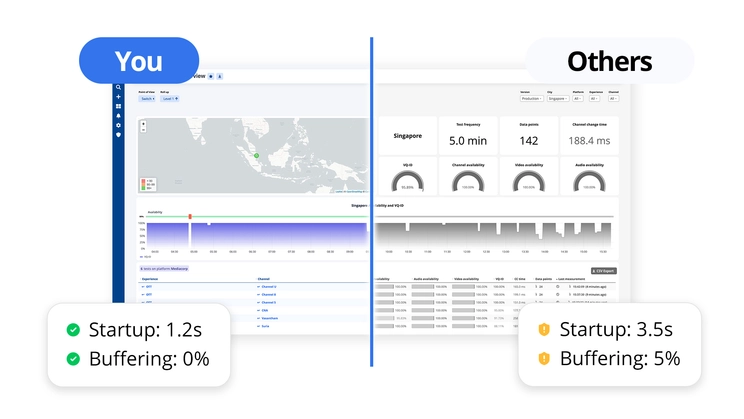Open the Channel 8 link in the table
The width and height of the screenshot is (744, 419).
(267, 295)
